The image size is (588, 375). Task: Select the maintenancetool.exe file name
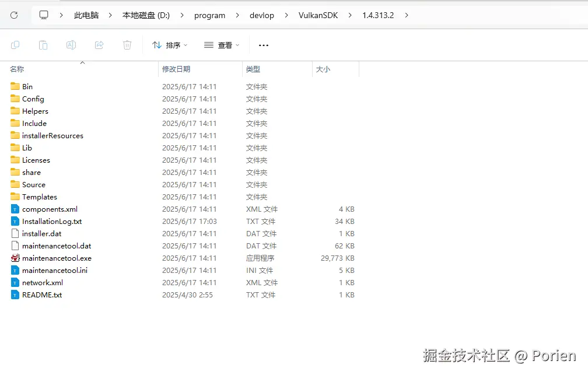click(x=57, y=258)
